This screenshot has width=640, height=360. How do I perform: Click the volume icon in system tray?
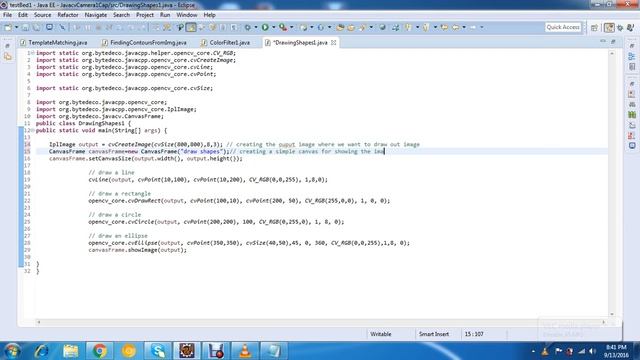click(x=592, y=351)
